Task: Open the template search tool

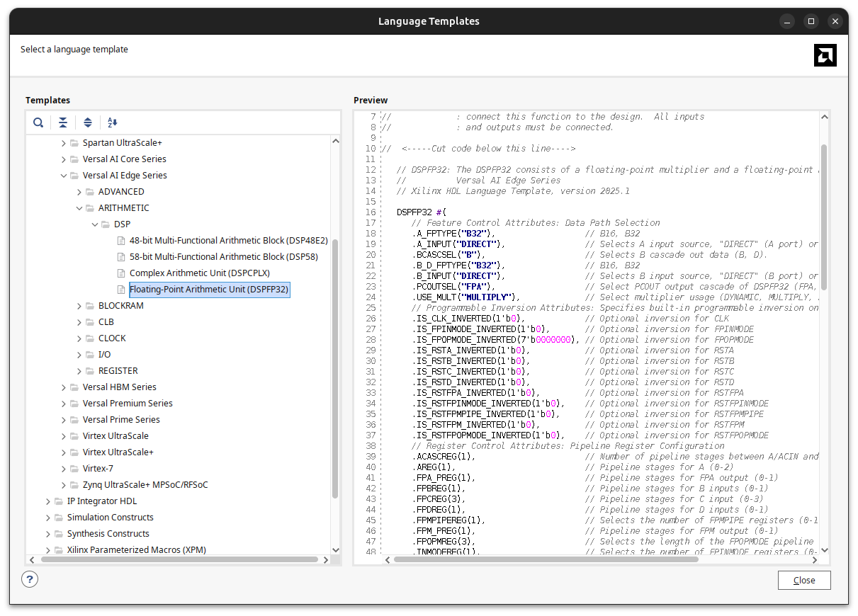Action: tap(38, 122)
